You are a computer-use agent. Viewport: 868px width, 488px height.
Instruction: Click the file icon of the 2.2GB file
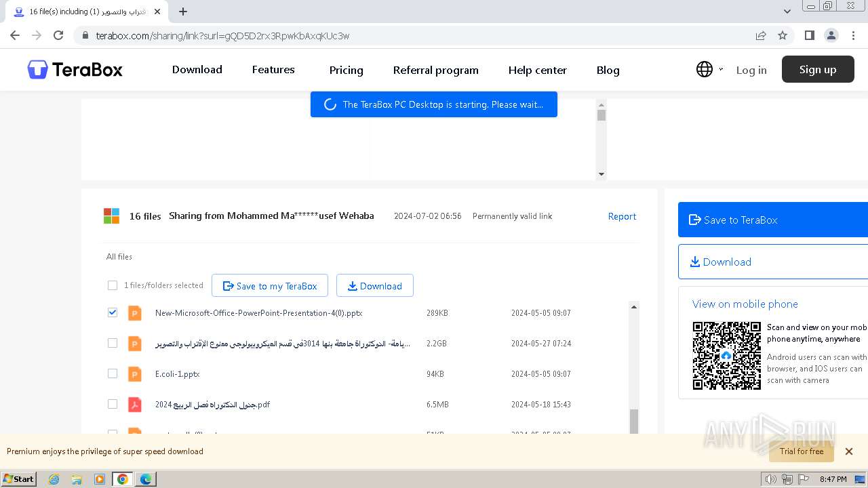coord(135,344)
